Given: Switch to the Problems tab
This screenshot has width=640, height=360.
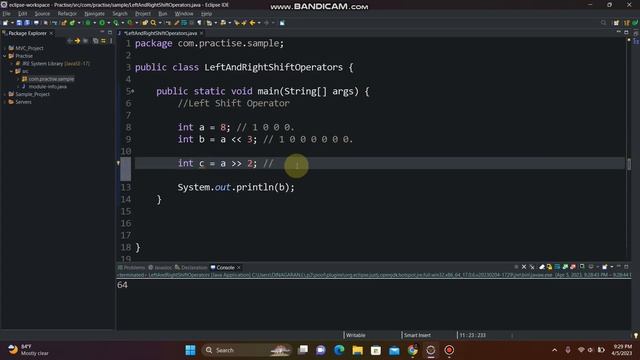Looking at the screenshot, I should pos(131,268).
